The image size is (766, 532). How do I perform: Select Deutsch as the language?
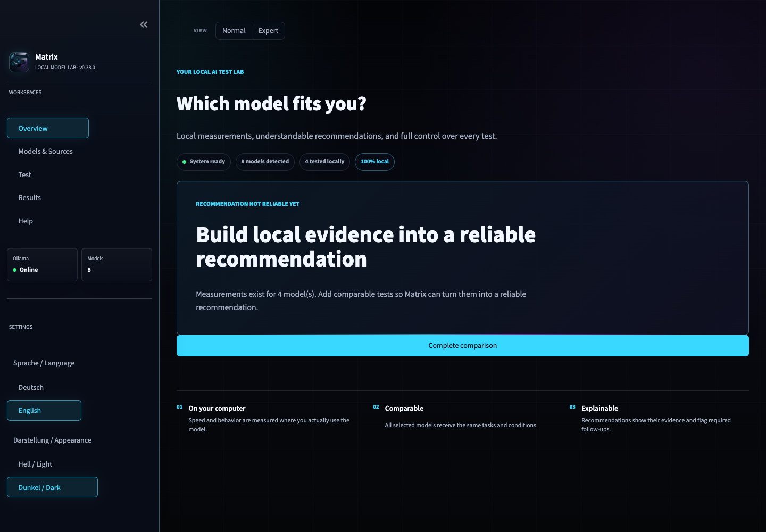point(31,388)
